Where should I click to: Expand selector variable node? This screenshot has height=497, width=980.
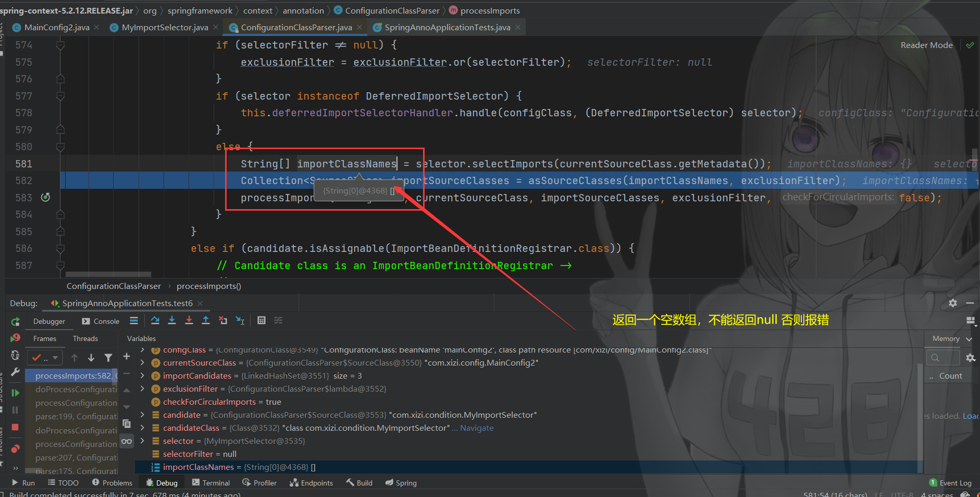pyautogui.click(x=142, y=441)
